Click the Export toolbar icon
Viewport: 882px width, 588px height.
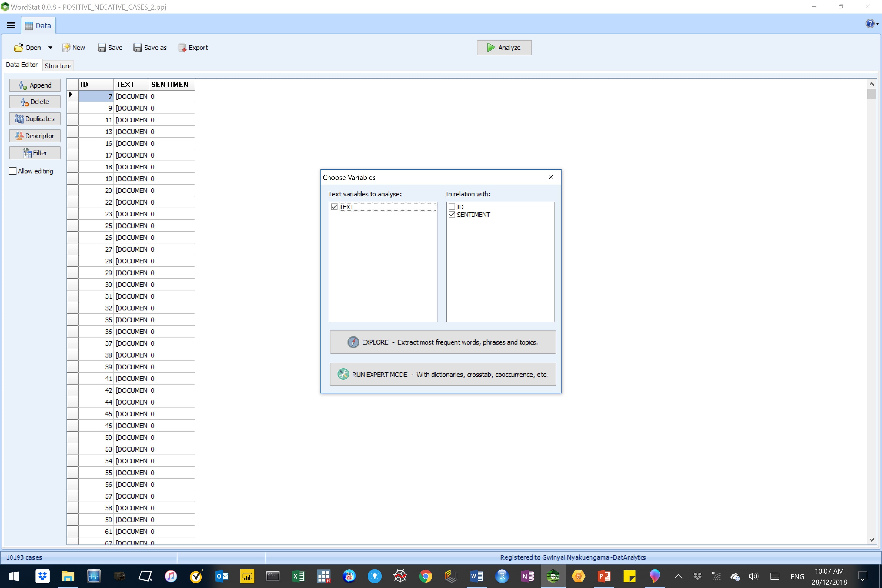[x=182, y=48]
